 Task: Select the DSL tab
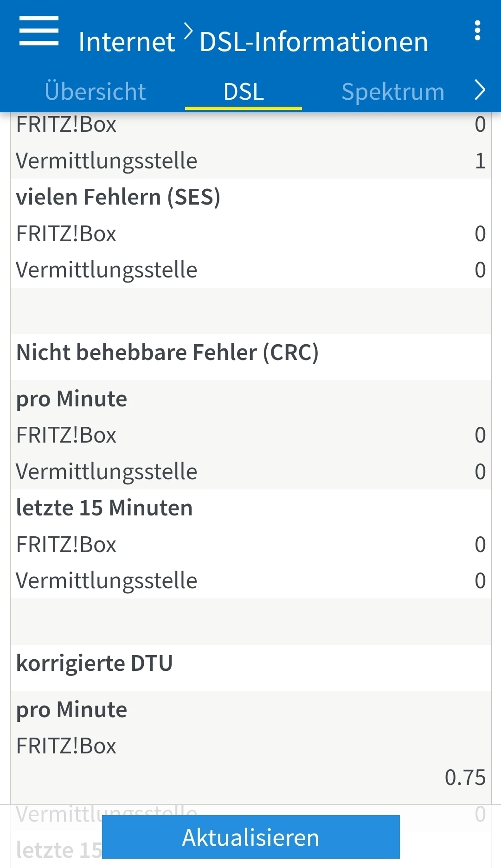pos(244,91)
